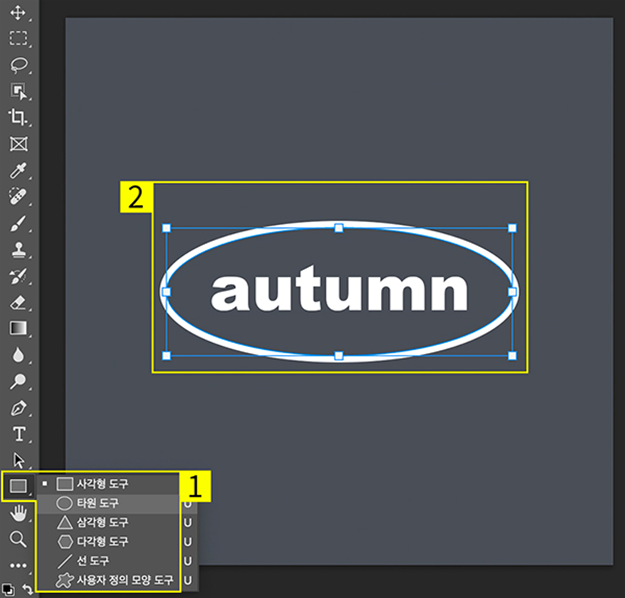Click the top-center ellipse transform handle
This screenshot has width=625, height=598.
click(339, 228)
